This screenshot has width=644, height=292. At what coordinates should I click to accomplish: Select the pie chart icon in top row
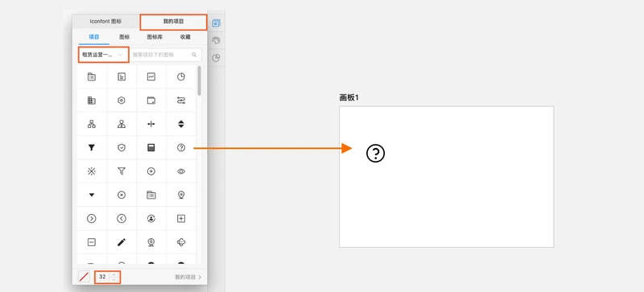click(x=181, y=76)
